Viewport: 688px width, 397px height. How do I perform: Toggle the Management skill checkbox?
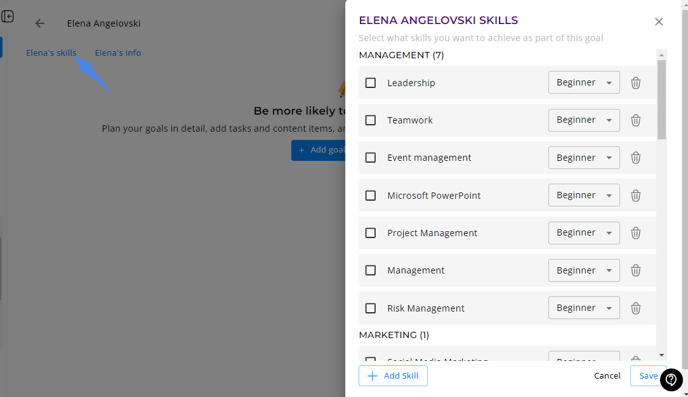370,270
